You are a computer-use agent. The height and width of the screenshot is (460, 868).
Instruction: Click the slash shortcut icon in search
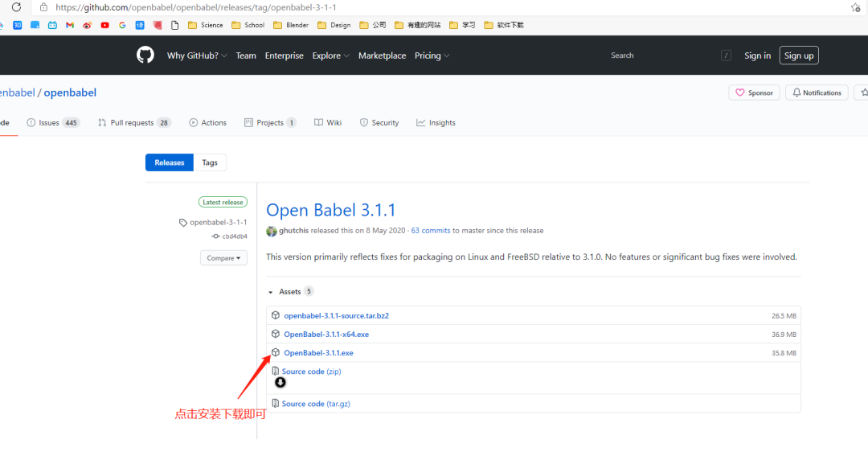pyautogui.click(x=726, y=55)
